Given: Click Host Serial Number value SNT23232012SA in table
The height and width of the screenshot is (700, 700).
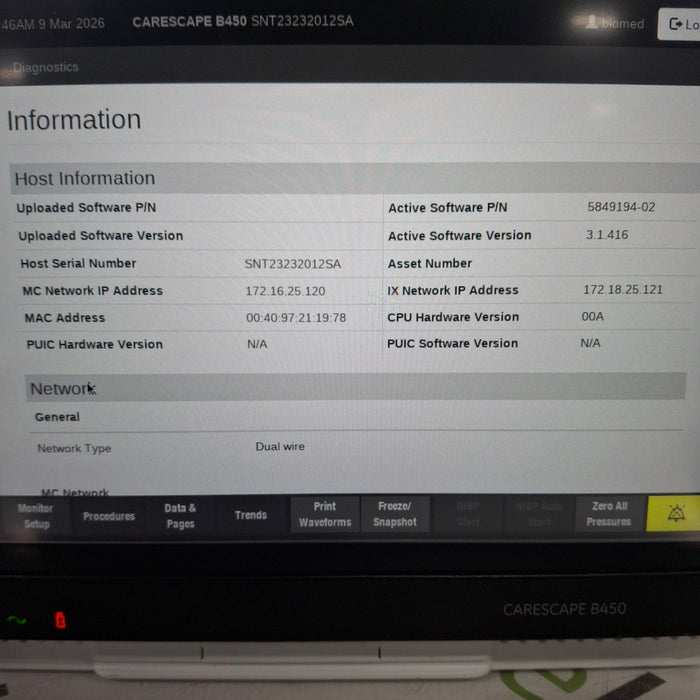Looking at the screenshot, I should [292, 264].
